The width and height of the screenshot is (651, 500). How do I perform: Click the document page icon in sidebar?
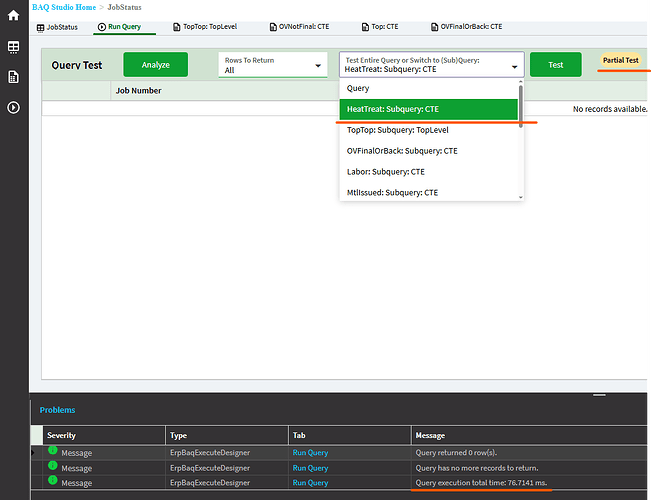click(x=13, y=77)
